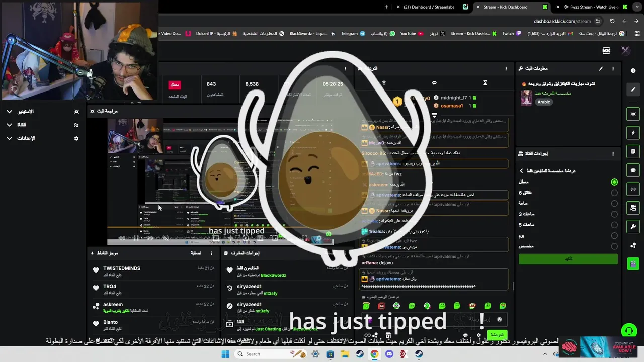Open stream info panel three-dot menu
Image resolution: width=644 pixels, height=362 pixels.
pyautogui.click(x=613, y=68)
